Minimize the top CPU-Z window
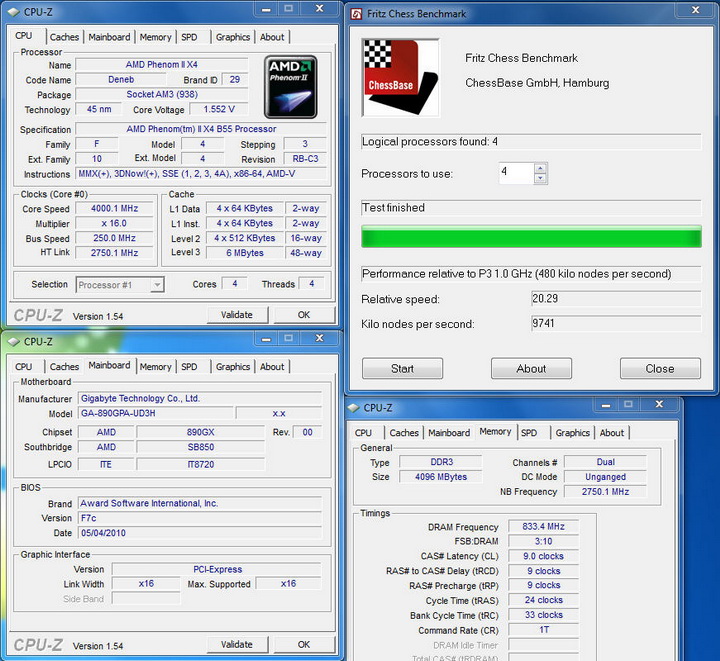Image resolution: width=720 pixels, height=661 pixels. (x=266, y=9)
